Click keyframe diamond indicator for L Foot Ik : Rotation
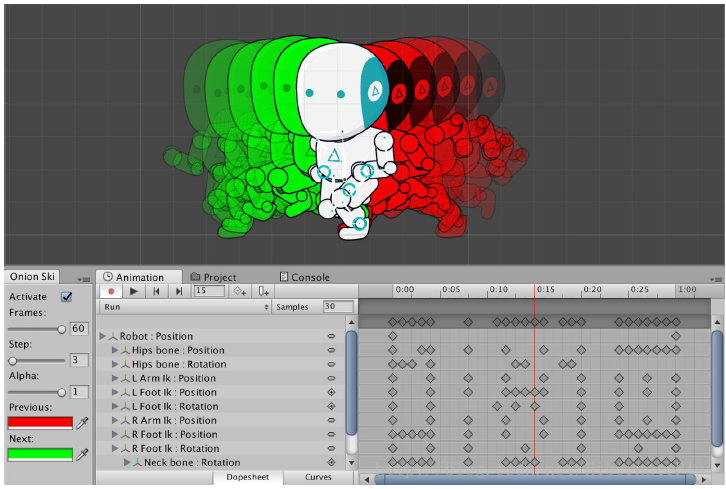Image resolution: width=726 pixels, height=489 pixels. point(331,407)
